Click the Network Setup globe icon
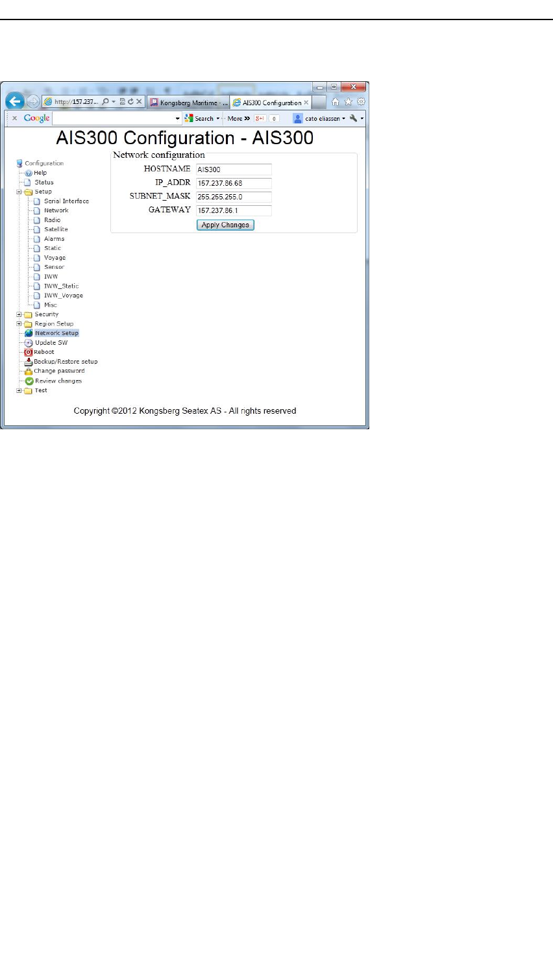Viewport: 553px width, 980px height. tap(29, 333)
